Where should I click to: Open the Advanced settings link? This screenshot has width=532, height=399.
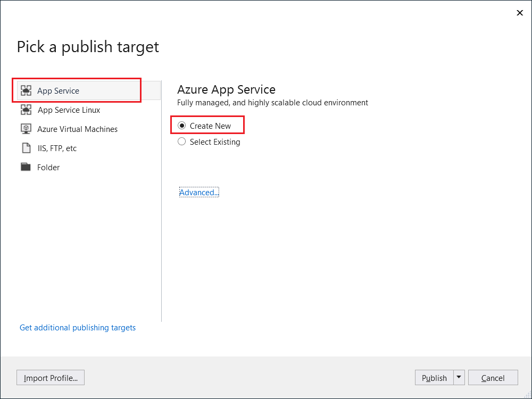click(x=199, y=193)
